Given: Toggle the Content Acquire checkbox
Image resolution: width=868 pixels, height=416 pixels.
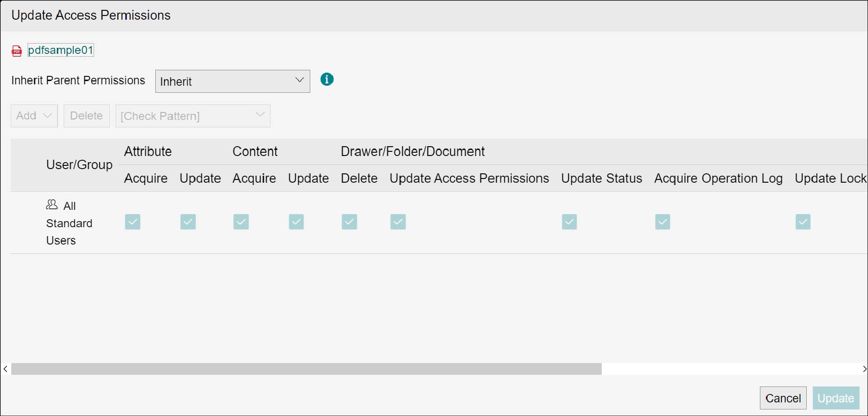Looking at the screenshot, I should pos(241,222).
